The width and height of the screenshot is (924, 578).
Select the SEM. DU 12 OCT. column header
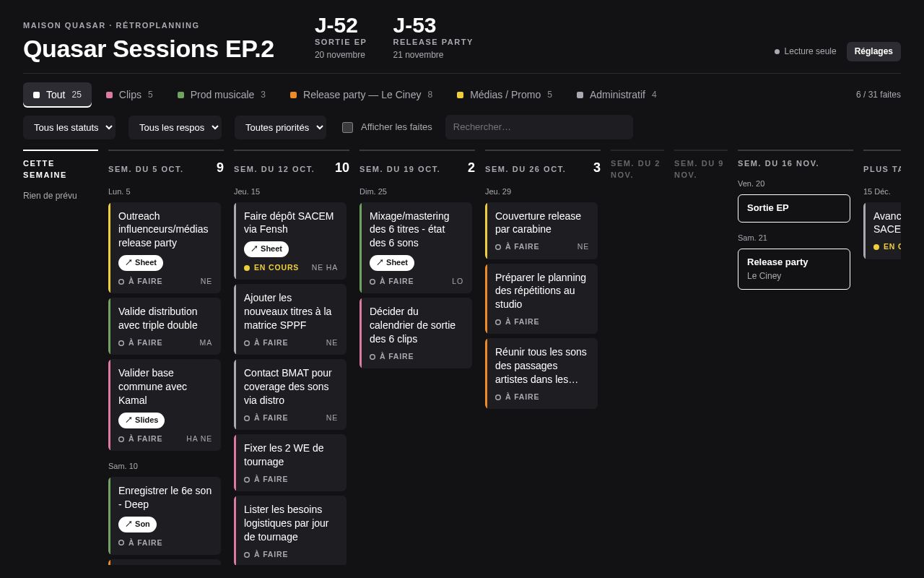(292, 168)
